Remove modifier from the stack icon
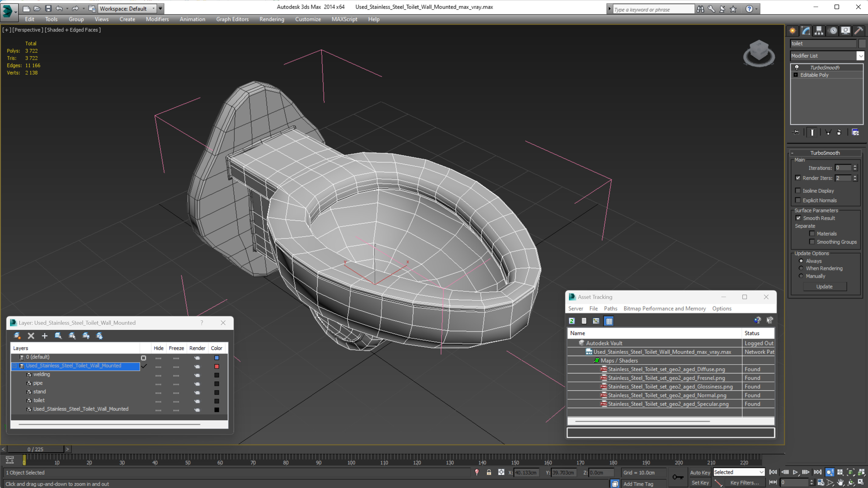Image resolution: width=868 pixels, height=488 pixels. (x=839, y=132)
